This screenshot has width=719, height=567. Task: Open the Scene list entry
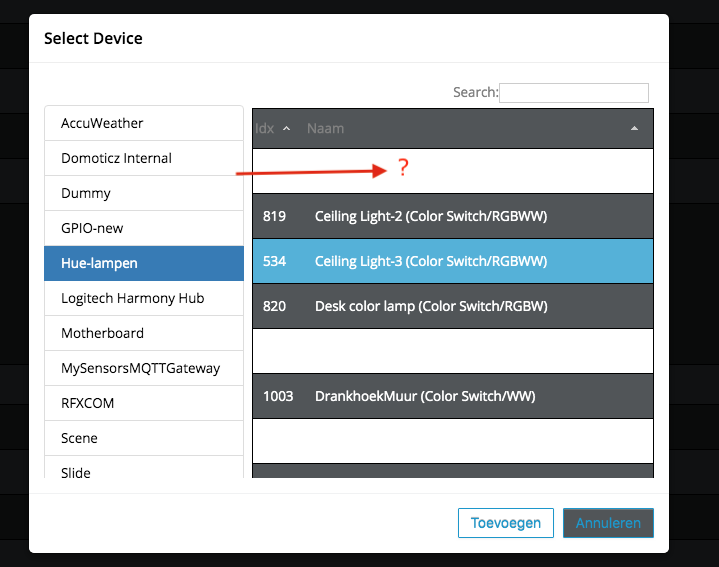point(144,438)
